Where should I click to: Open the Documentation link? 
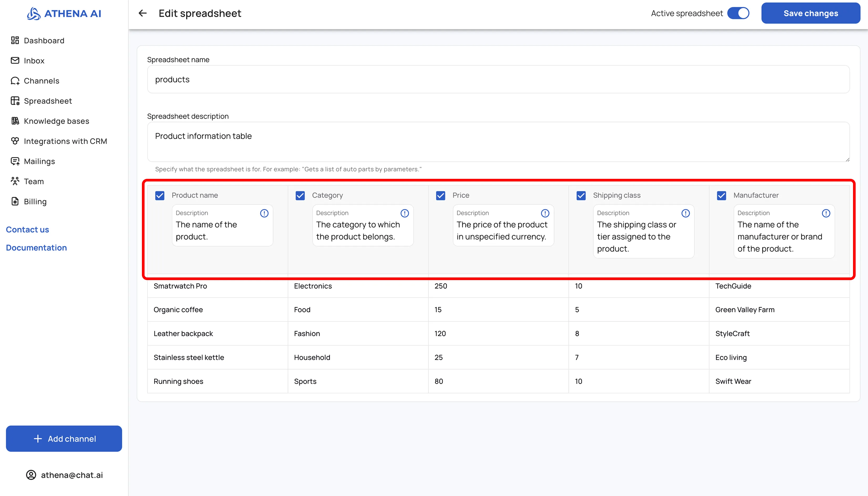[x=36, y=248]
